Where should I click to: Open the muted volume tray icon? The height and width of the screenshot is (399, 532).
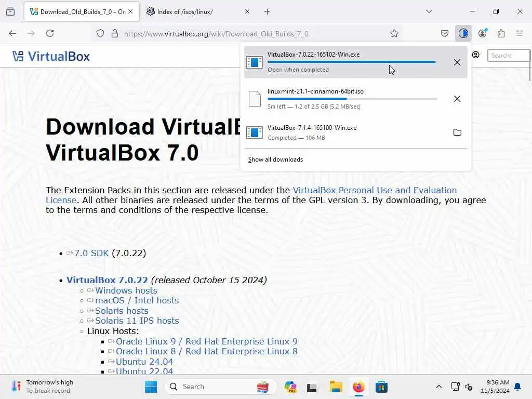point(469,387)
